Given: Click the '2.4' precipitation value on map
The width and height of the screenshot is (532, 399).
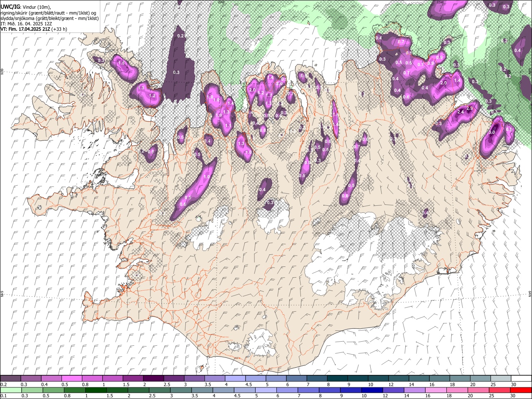Looking at the screenshot, I should [x=460, y=112].
